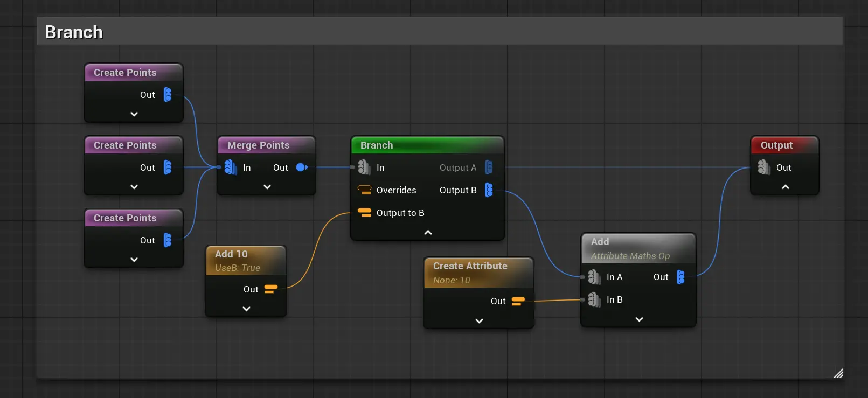Expand the Create Attribute node chevron
The width and height of the screenshot is (868, 398).
click(479, 321)
